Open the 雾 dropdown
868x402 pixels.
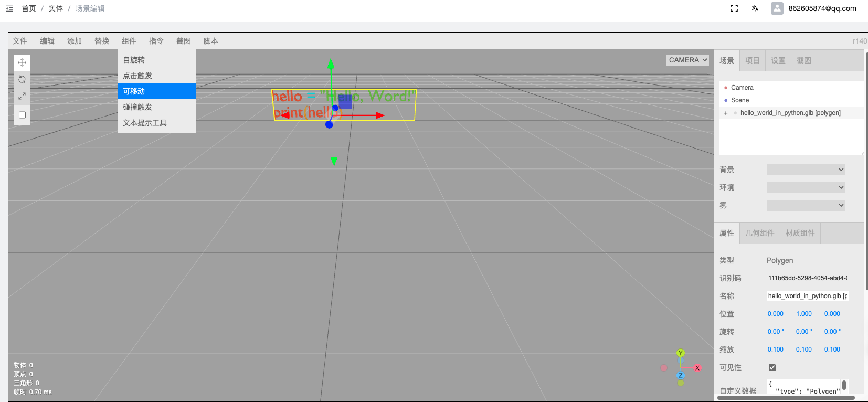(x=806, y=205)
